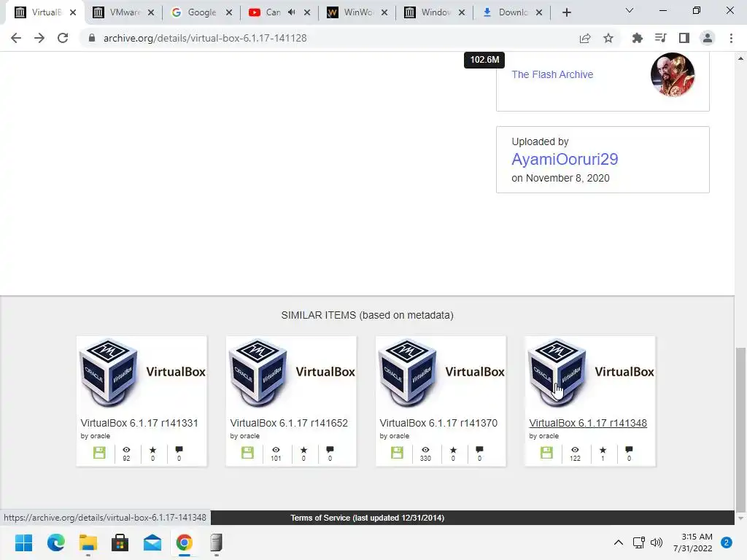Open Terms of Service footer link
Image resolution: width=747 pixels, height=560 pixels.
[368, 518]
